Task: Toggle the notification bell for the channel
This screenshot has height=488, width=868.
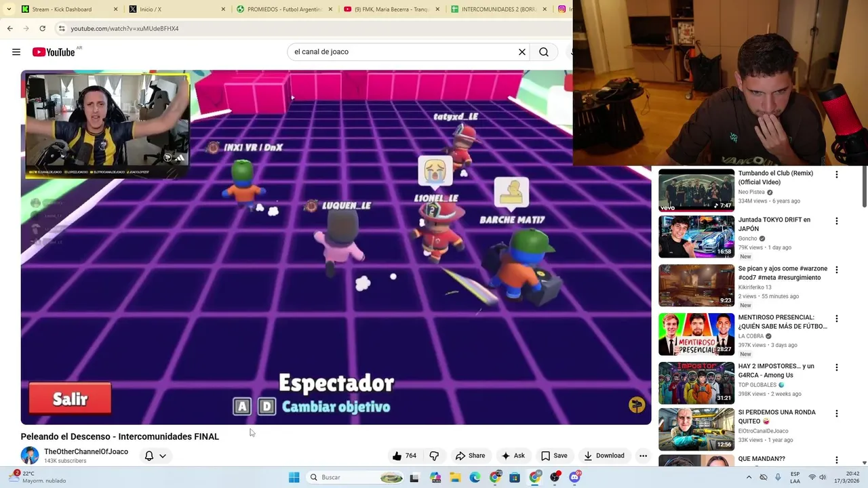Action: coord(149,455)
